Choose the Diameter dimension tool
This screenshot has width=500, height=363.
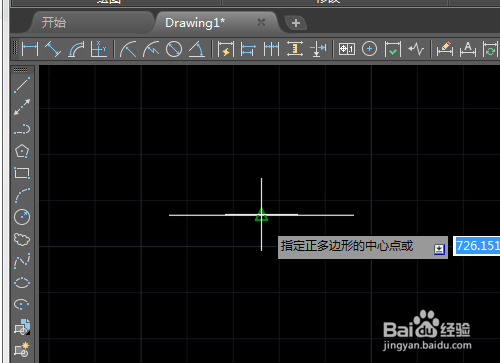point(174,49)
